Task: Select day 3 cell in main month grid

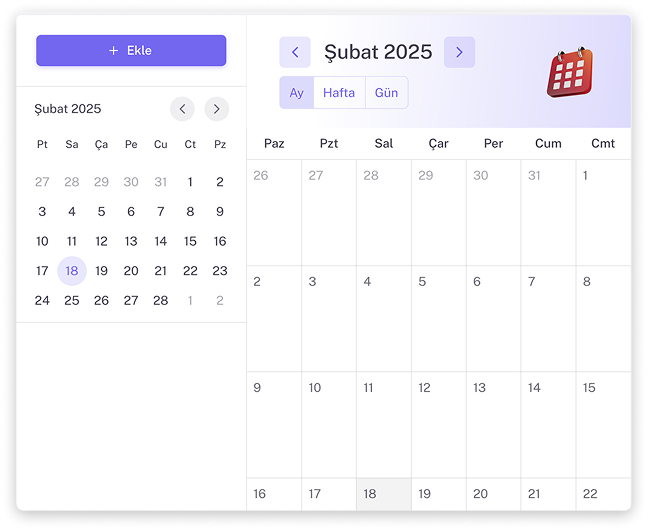Action: pos(329,319)
